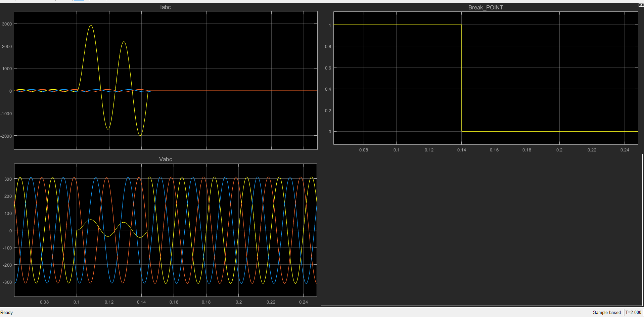
Task: Select the Iabc plot title
Action: pos(165,7)
